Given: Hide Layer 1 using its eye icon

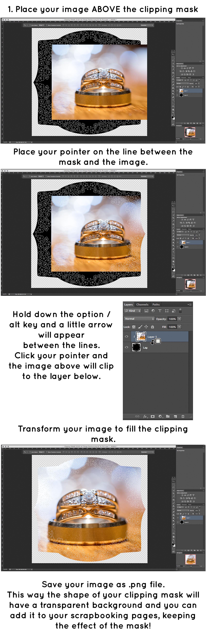Looking at the screenshot, I should 127,337.
